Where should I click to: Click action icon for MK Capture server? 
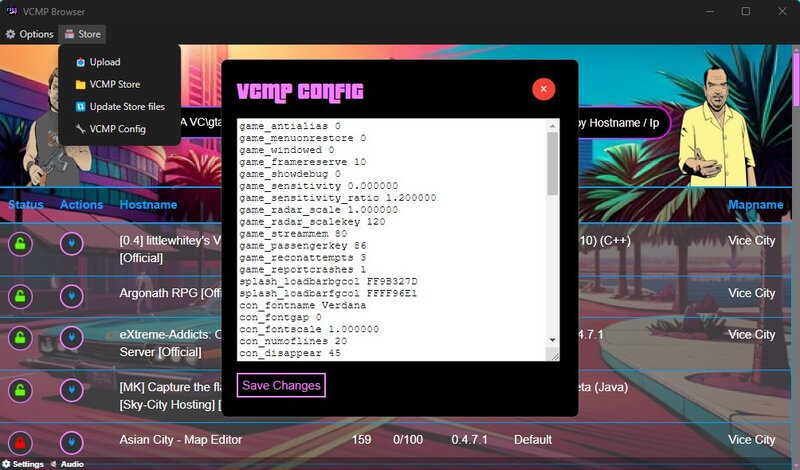click(x=71, y=390)
